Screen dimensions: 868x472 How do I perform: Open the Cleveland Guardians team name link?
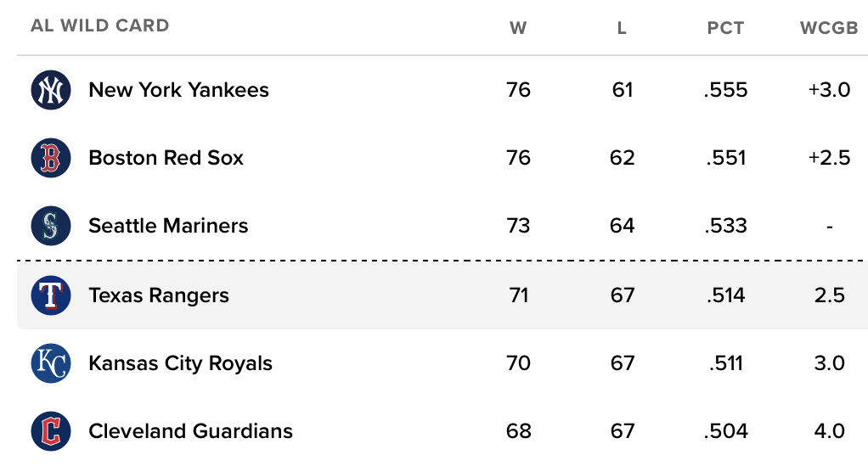pyautogui.click(x=190, y=431)
